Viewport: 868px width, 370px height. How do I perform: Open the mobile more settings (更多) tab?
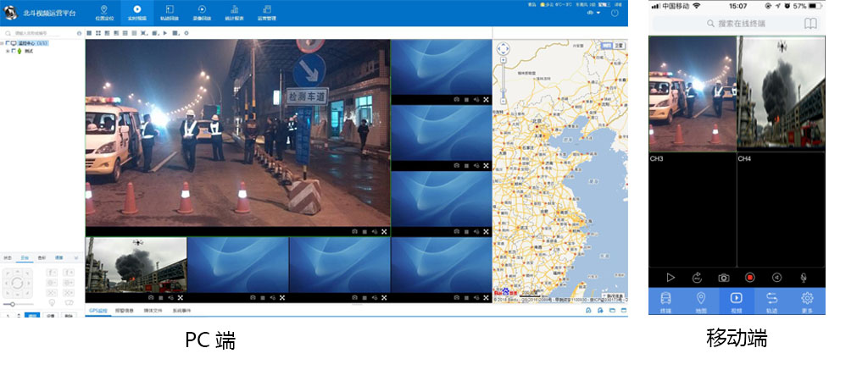[807, 301]
